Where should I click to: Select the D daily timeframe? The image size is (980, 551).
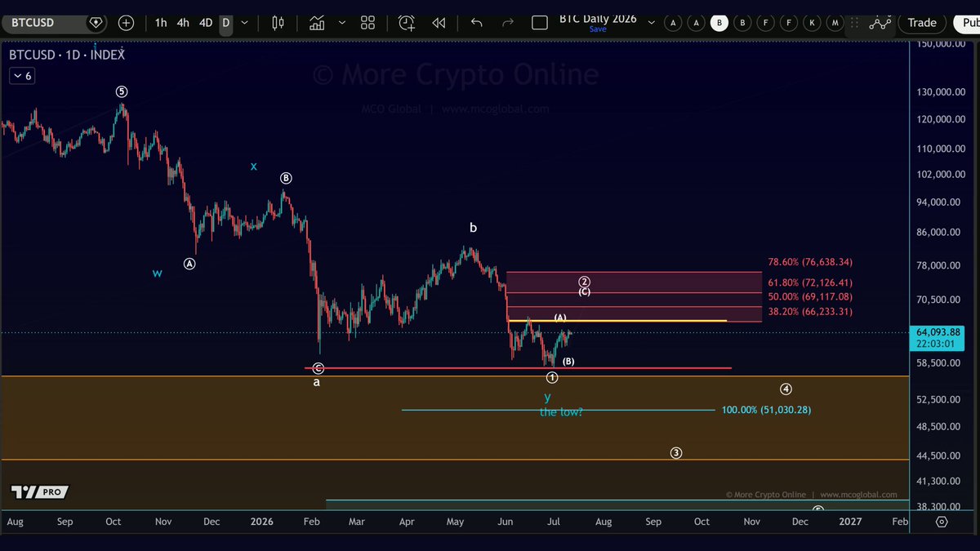(225, 23)
